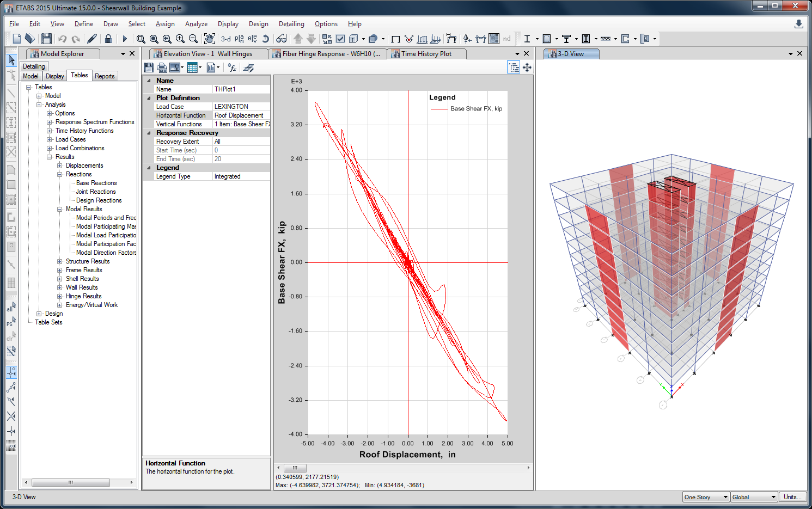Click the Move Up in List arrow icon
812x509 pixels.
tap(298, 39)
